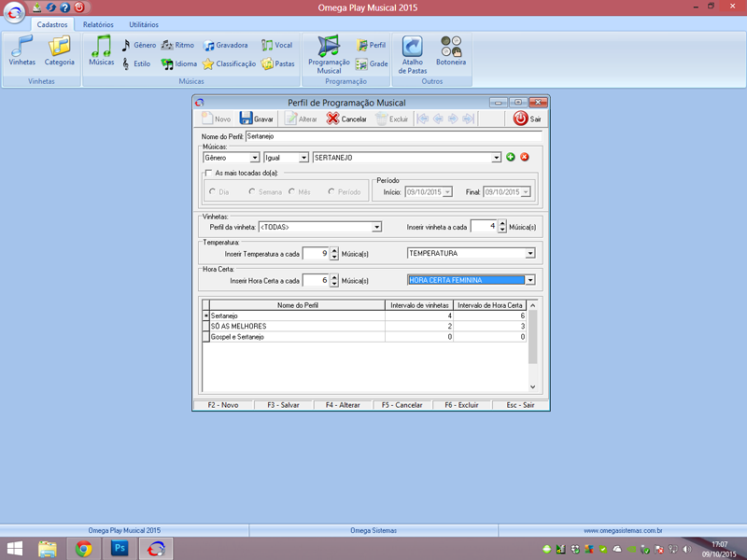The image size is (747, 560).
Task: Open Idioma registration in ribbon
Action: click(x=178, y=63)
